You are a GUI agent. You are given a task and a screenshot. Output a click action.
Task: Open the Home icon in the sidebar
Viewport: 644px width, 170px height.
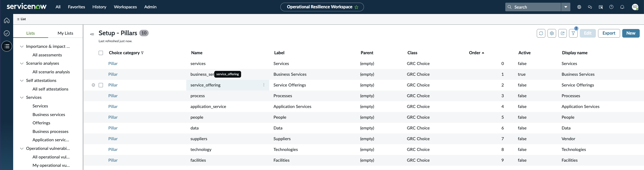(7, 20)
